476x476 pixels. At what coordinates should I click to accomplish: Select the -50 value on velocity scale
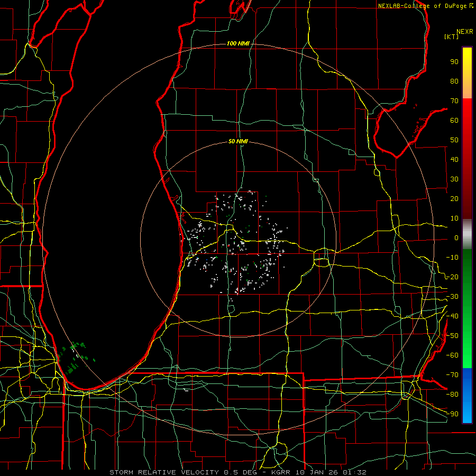pyautogui.click(x=452, y=336)
